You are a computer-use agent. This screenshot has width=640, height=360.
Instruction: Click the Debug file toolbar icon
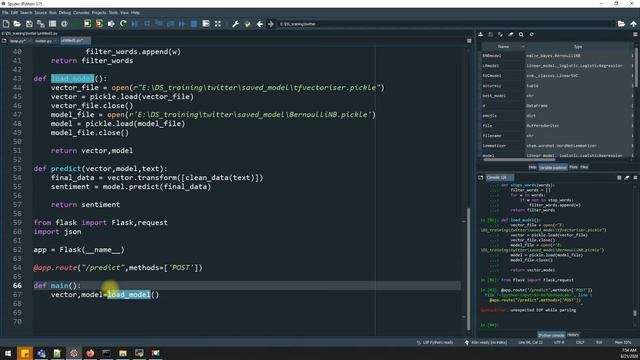(135, 24)
